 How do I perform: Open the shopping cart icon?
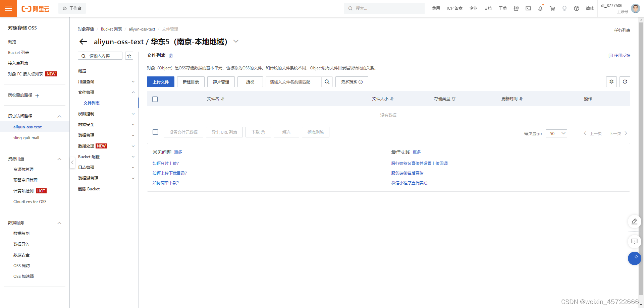(552, 8)
